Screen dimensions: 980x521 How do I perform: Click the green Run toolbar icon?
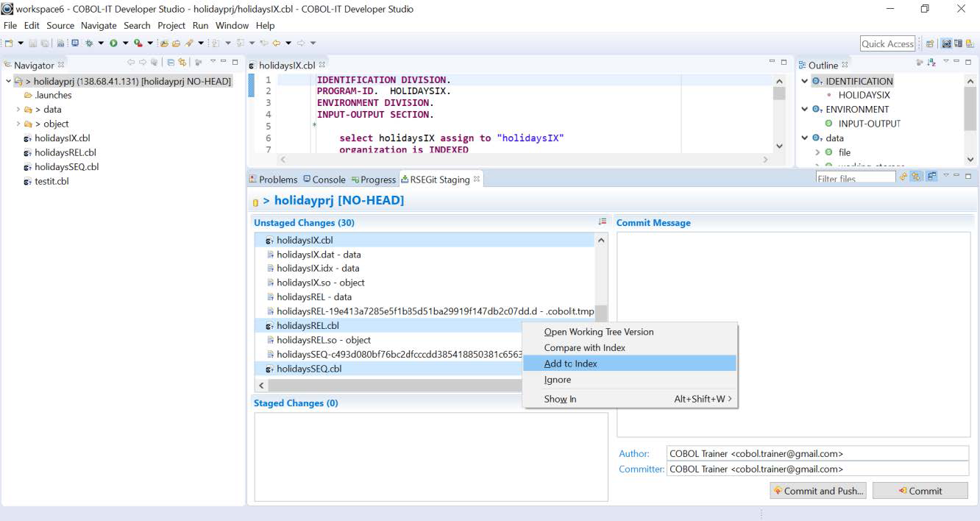click(x=113, y=43)
